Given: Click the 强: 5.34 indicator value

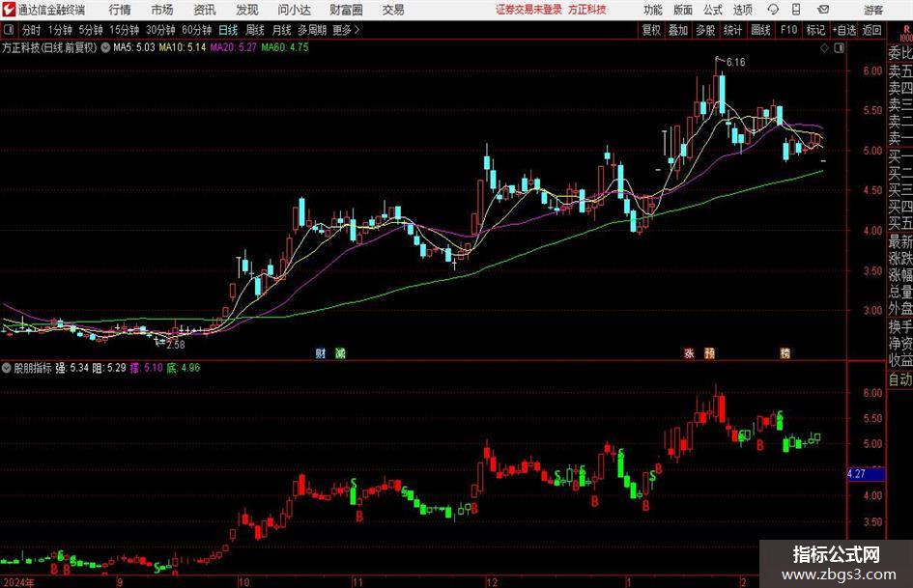Looking at the screenshot, I should (x=72, y=368).
